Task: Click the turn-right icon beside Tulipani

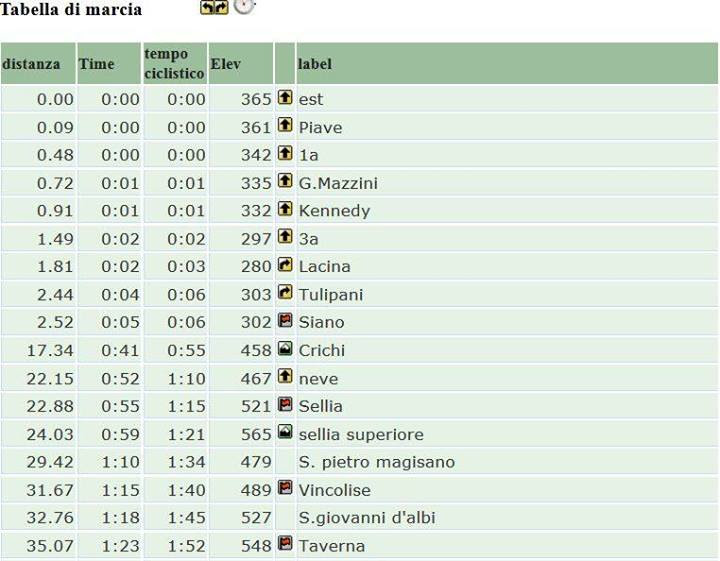Action: [285, 292]
